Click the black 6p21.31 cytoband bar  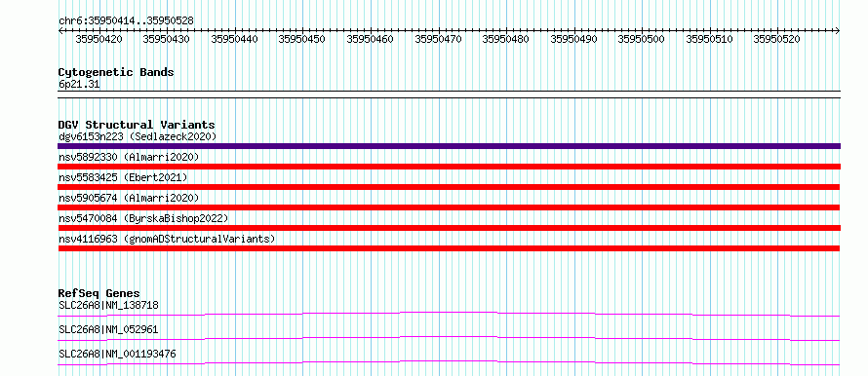449,94
